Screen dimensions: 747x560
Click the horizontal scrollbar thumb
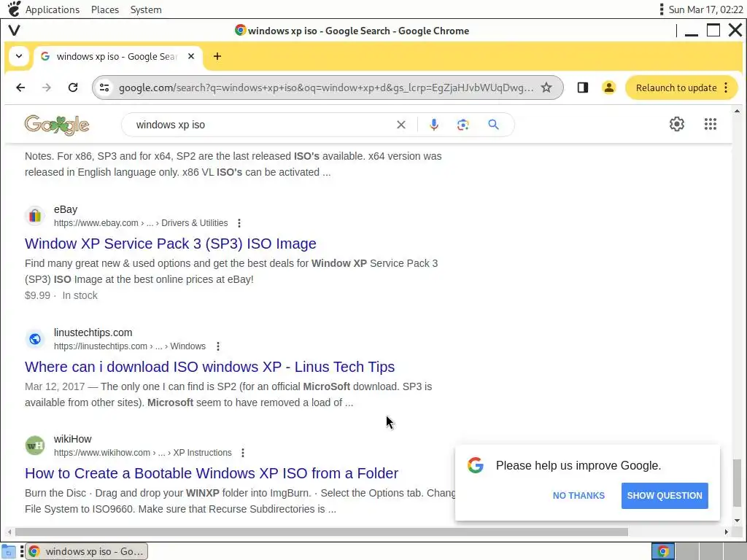[321, 532]
